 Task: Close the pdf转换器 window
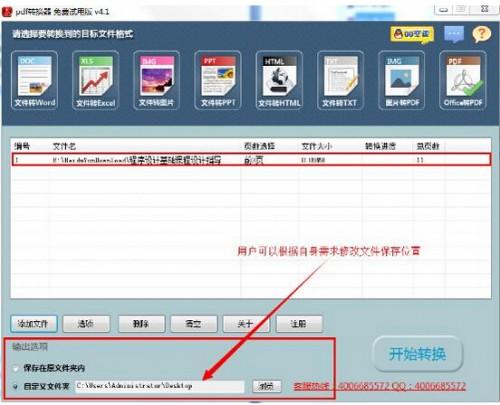485,9
